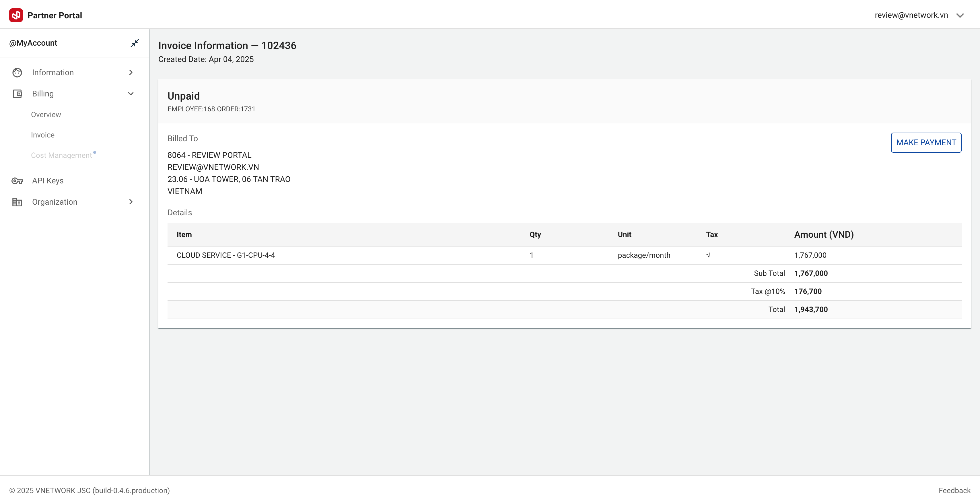Click the Information face icon
The width and height of the screenshot is (980, 504).
[17, 72]
